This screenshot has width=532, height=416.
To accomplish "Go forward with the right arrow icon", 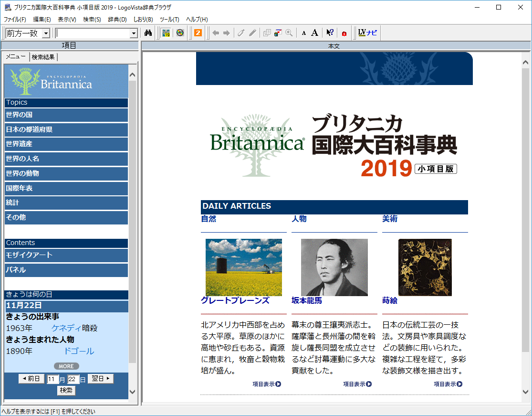I will (x=226, y=33).
